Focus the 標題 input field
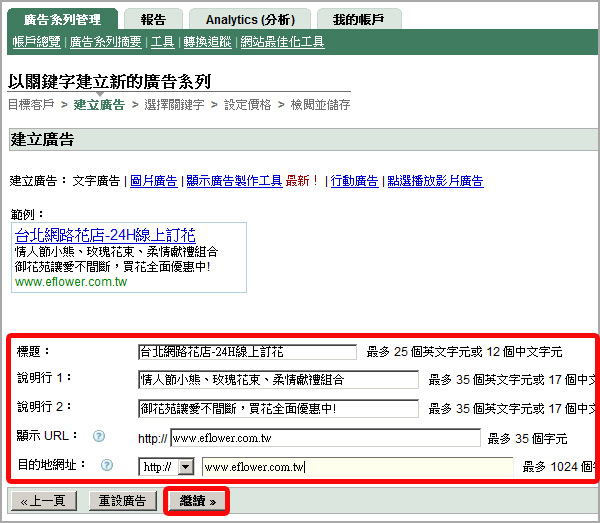 (247, 352)
